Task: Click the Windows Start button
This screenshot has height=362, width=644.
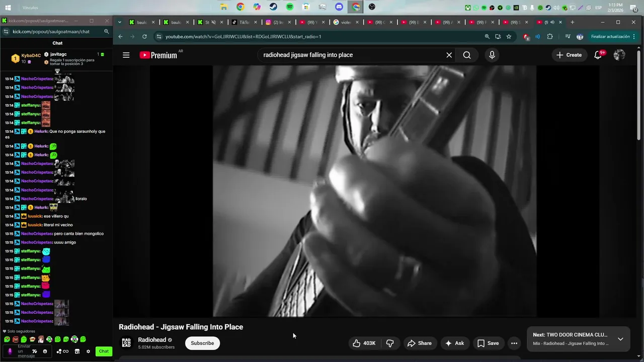Action: (8, 8)
